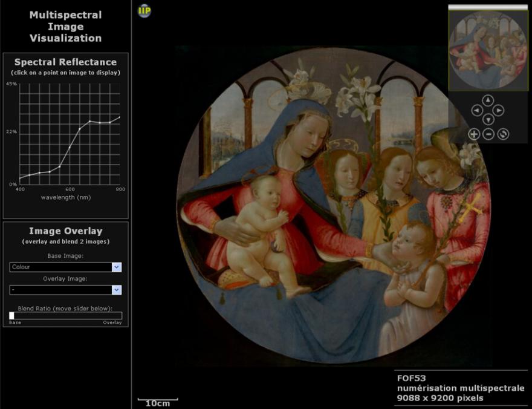Click the grey bar above navigation thumbnail
532x409 pixels.
coord(486,7)
